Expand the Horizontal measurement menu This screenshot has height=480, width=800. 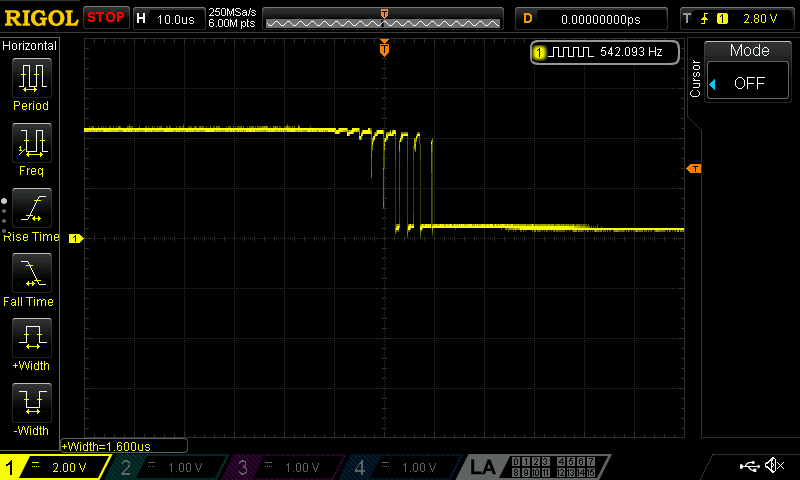pyautogui.click(x=31, y=46)
